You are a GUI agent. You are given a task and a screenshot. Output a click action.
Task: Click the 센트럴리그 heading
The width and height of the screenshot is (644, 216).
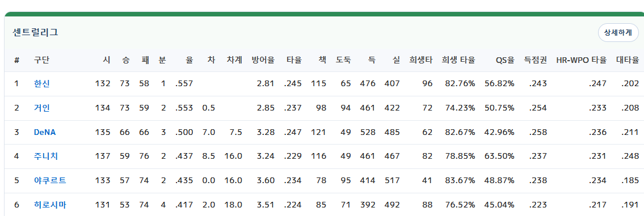[35, 32]
